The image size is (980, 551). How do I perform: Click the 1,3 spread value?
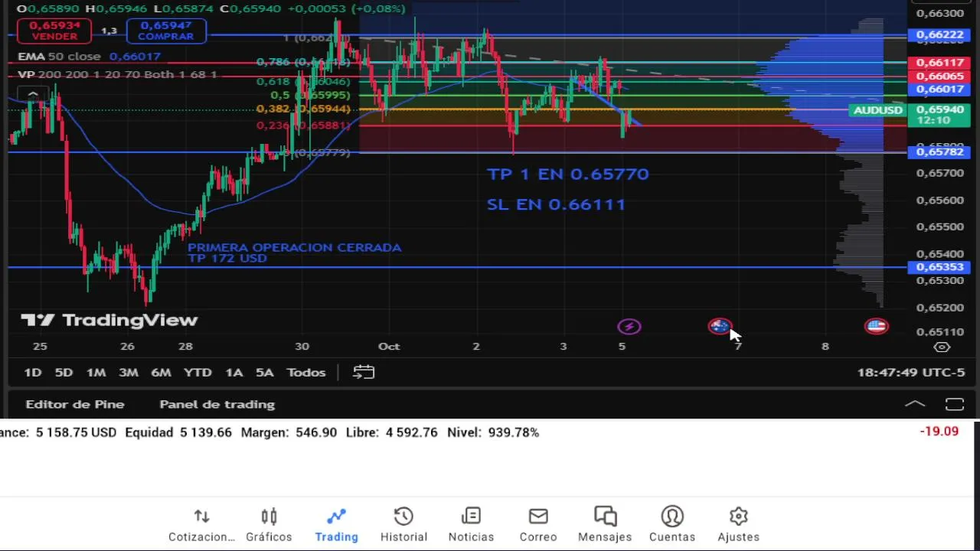click(109, 31)
